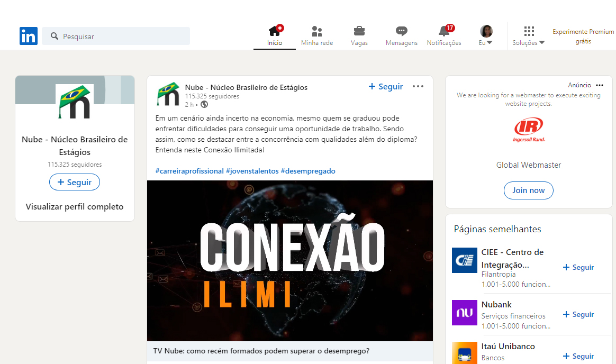Open the post options three-dots menu
The width and height of the screenshot is (616, 364).
click(x=418, y=86)
